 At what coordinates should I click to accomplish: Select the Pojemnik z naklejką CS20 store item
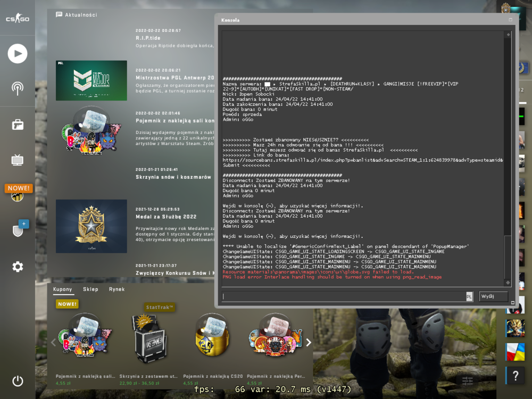pos(213,348)
